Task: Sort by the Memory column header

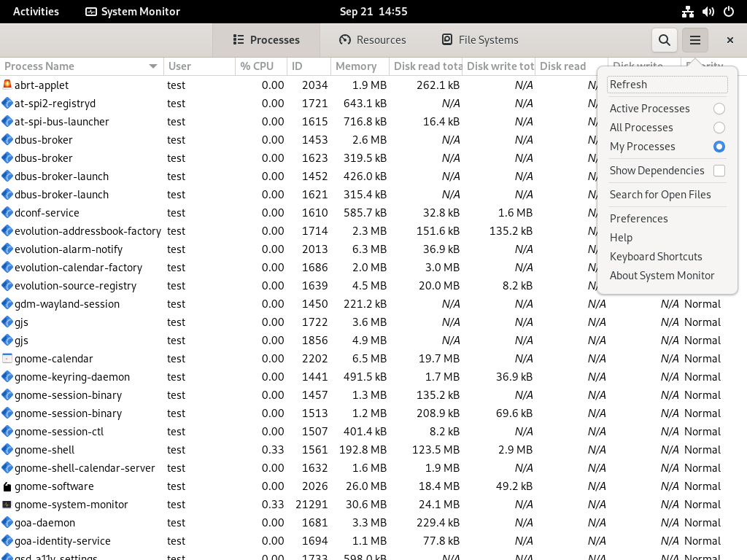Action: point(360,66)
